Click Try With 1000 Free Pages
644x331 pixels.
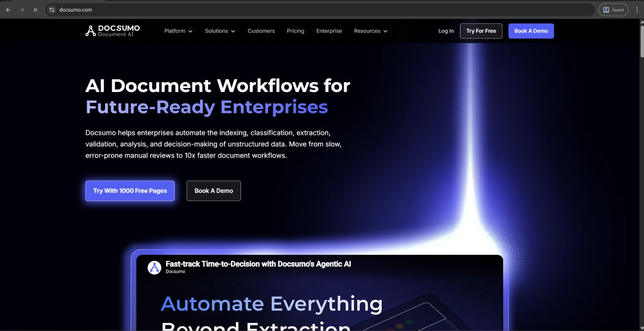click(x=130, y=191)
